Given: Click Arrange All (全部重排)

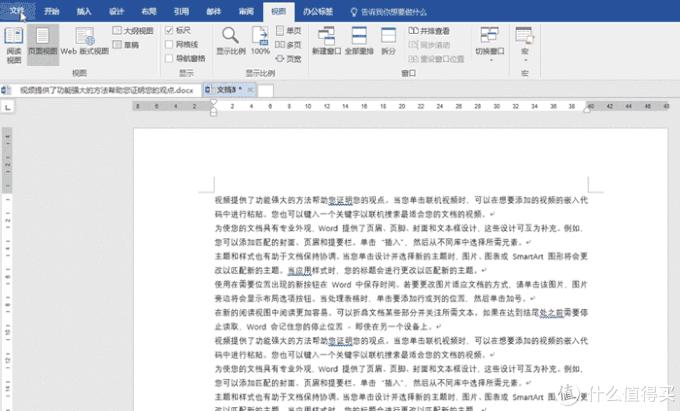Looking at the screenshot, I should click(x=359, y=42).
